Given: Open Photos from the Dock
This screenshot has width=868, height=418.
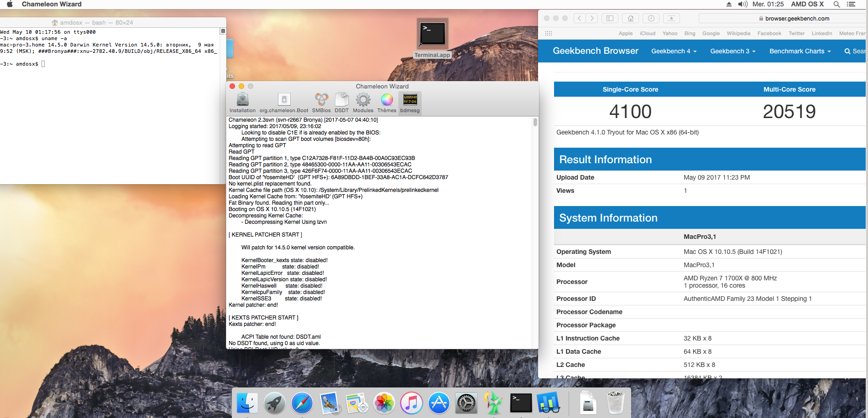Looking at the screenshot, I should coord(384,403).
